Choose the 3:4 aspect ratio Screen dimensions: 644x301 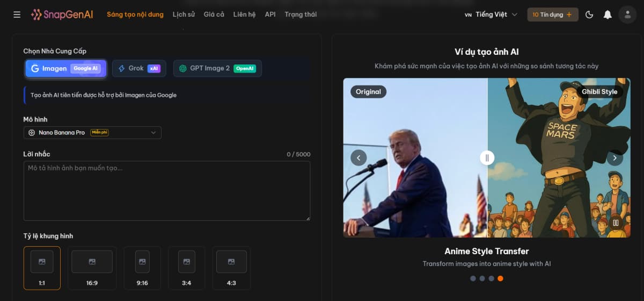(x=187, y=268)
